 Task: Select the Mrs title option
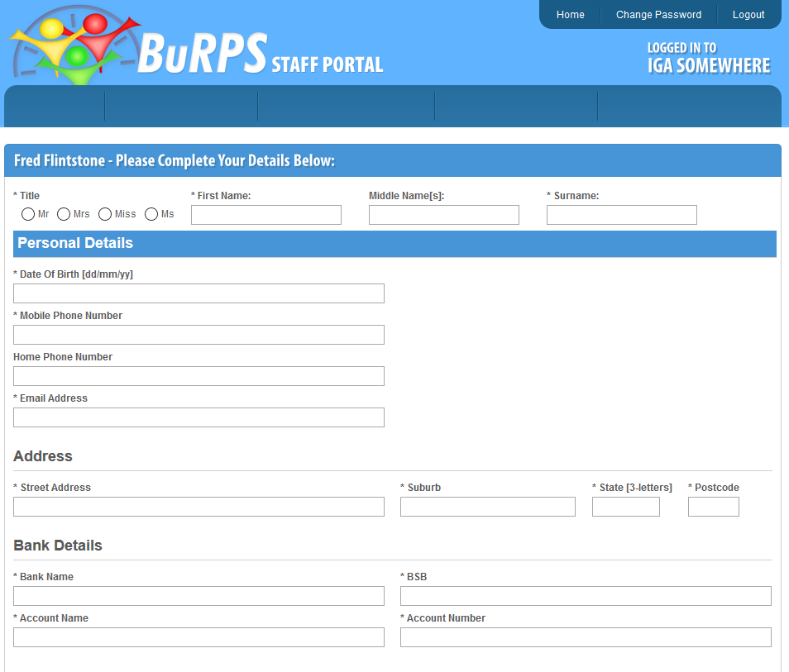pyautogui.click(x=63, y=214)
